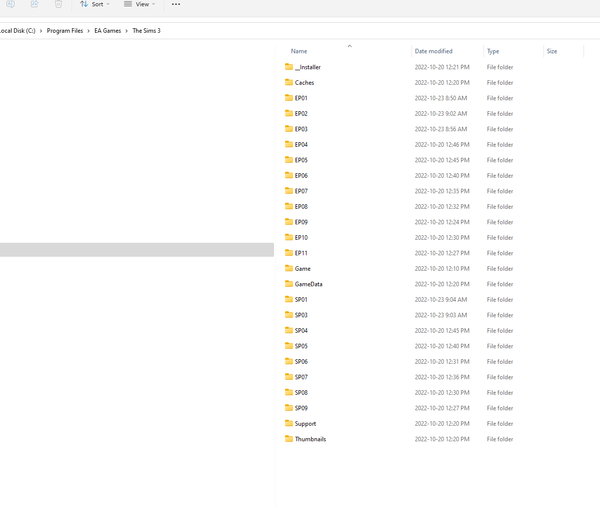Select the EP05 folder icon
Viewport: 600px width, 507px height.
[289, 160]
